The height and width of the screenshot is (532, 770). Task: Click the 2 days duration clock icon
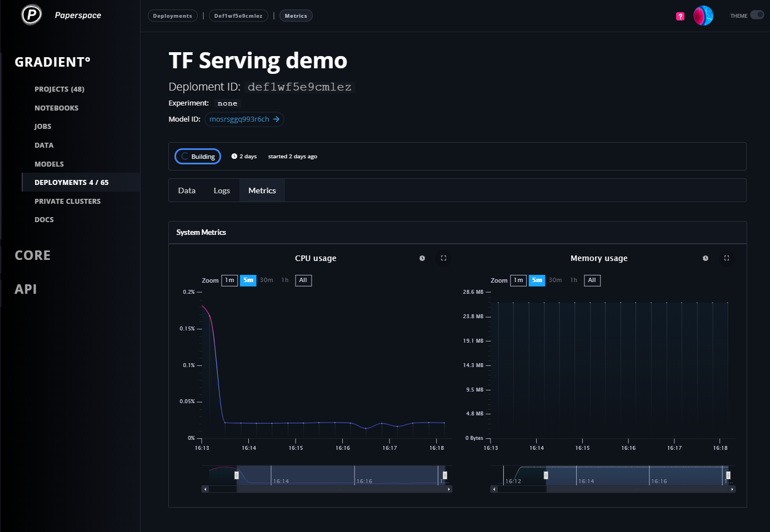[x=234, y=157]
